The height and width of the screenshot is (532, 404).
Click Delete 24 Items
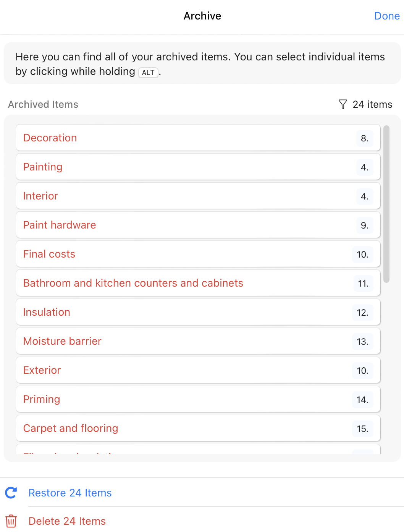click(x=67, y=521)
